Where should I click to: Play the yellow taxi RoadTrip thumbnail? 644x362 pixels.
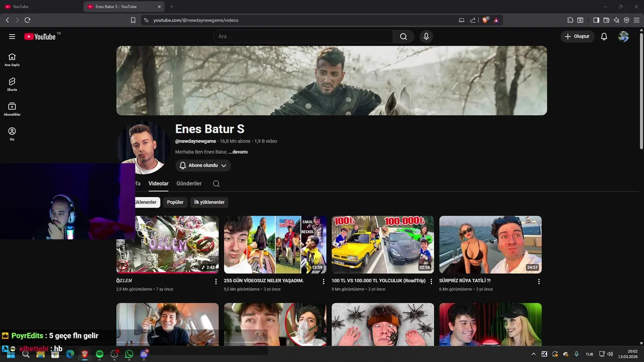click(383, 244)
